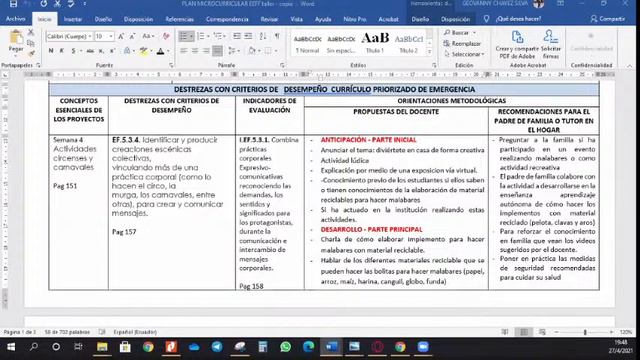Click the Copy icon in Portapapeles

point(31,43)
